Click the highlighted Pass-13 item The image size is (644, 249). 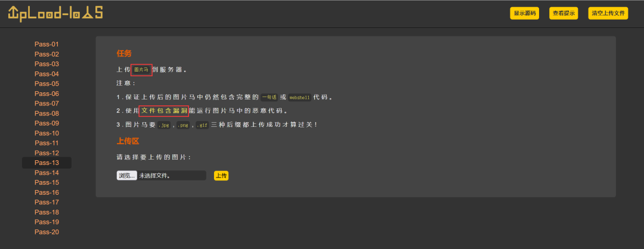[x=47, y=163]
